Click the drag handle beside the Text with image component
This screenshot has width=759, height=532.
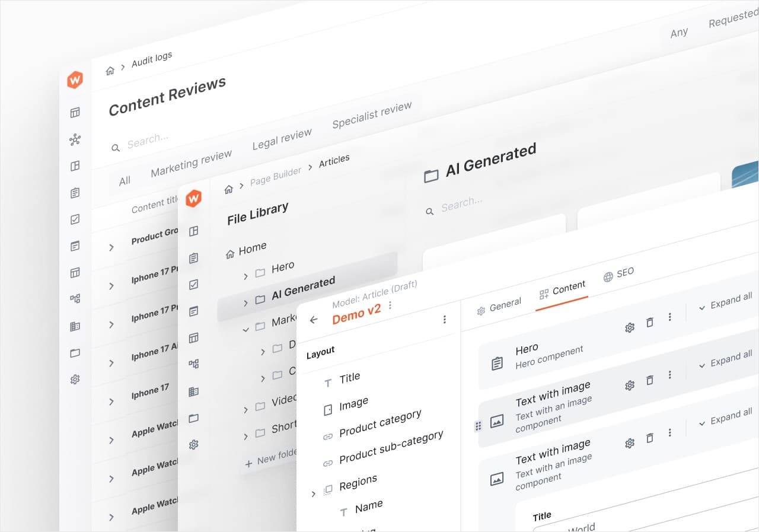click(x=478, y=426)
